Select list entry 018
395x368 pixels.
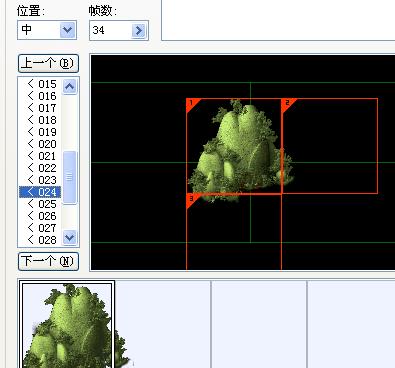point(41,120)
